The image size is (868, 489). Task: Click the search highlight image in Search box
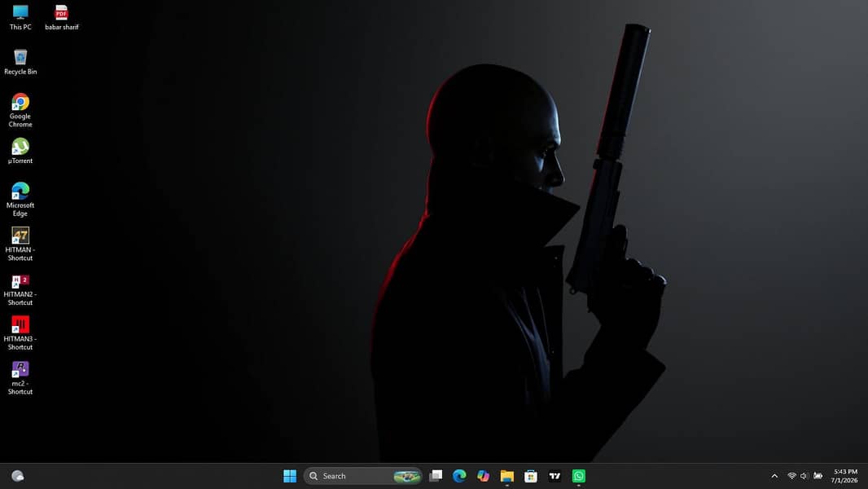click(407, 476)
